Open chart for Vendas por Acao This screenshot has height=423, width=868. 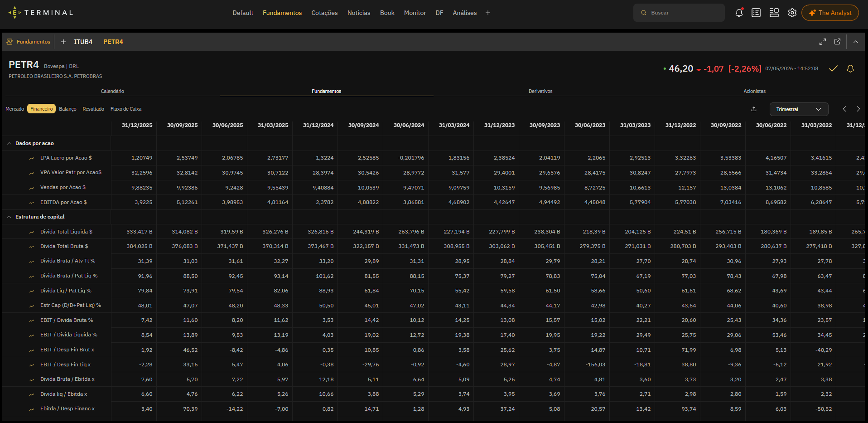[x=32, y=188]
